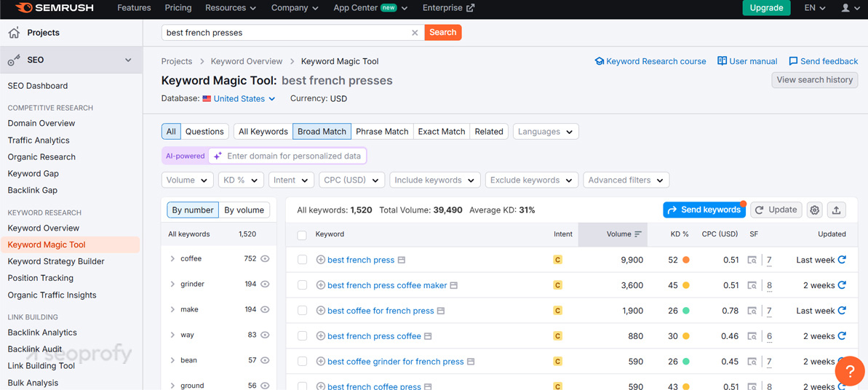Check the best coffee for french press checkbox
The height and width of the screenshot is (390, 868).
click(302, 311)
